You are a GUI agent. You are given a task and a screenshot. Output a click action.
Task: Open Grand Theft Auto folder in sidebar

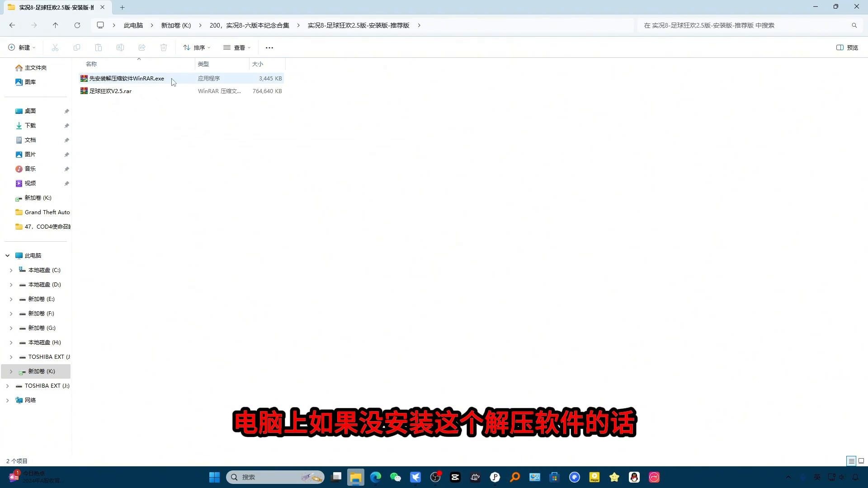click(42, 212)
